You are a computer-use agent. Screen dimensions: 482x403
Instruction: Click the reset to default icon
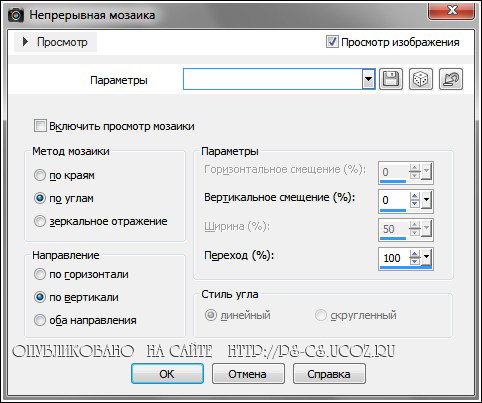pos(451,79)
